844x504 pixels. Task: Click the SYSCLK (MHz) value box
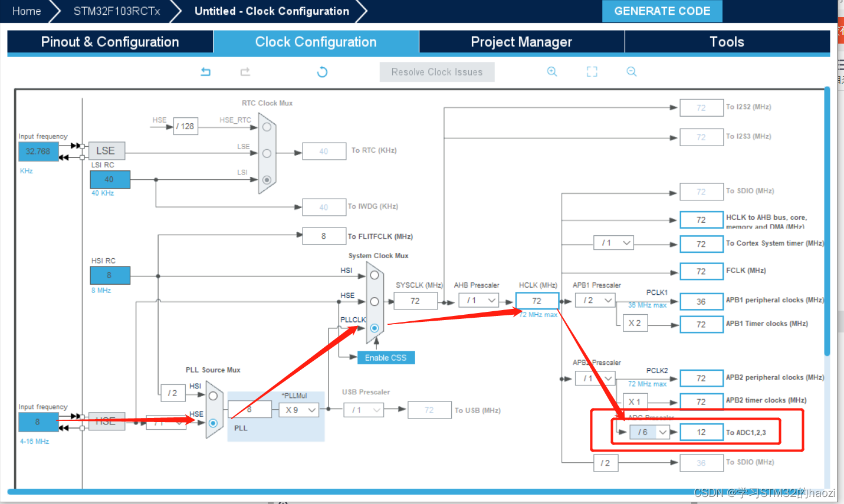tap(416, 301)
